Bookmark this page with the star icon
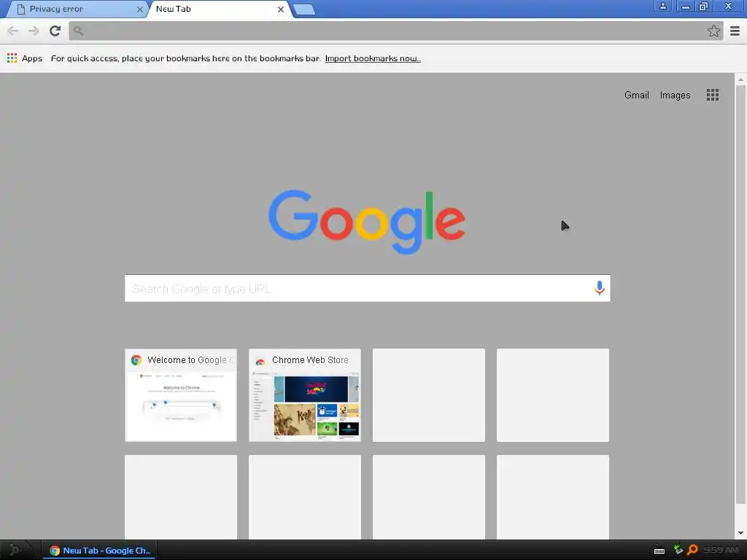The width and height of the screenshot is (747, 560). 713,31
